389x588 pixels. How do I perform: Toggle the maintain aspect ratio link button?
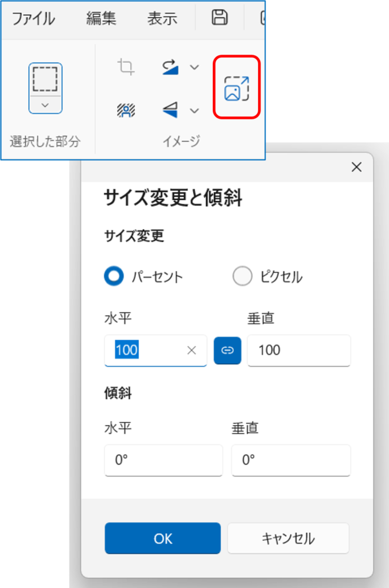click(227, 350)
